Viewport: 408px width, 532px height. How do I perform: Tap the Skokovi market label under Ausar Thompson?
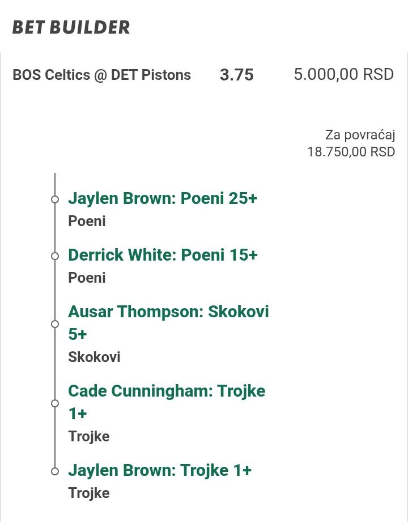tap(94, 357)
